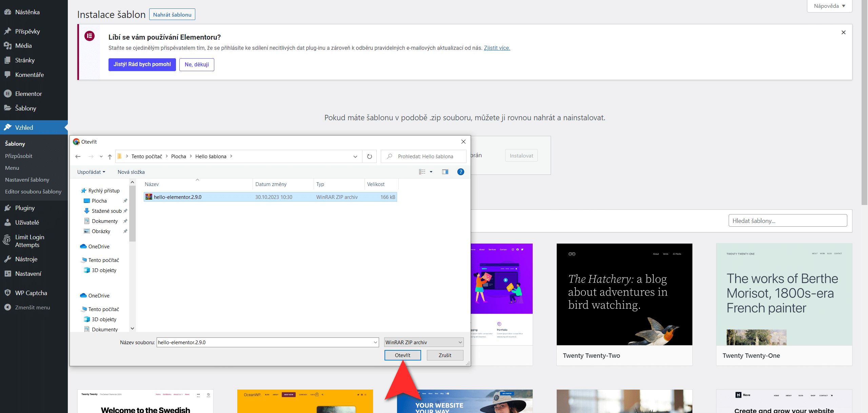Open the WinRAR ZIP archiv file type dropdown
This screenshot has height=413, width=868.
tap(423, 343)
